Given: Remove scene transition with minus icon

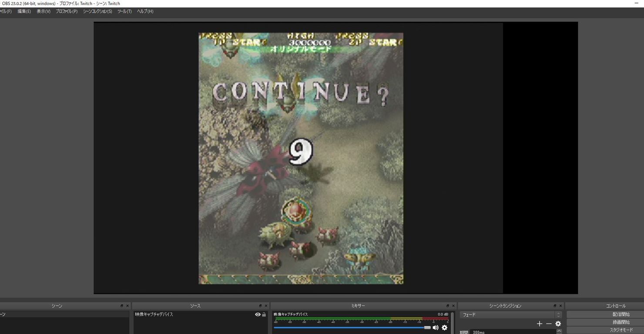Looking at the screenshot, I should click(549, 324).
